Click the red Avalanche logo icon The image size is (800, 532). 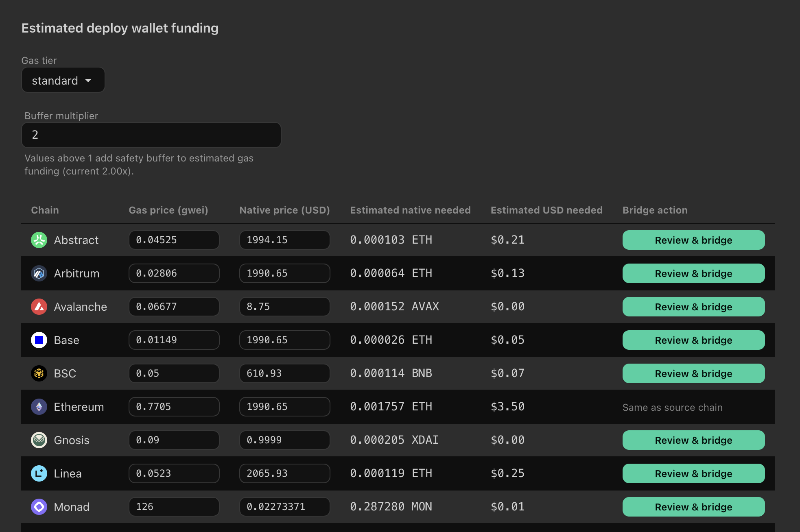(x=39, y=307)
